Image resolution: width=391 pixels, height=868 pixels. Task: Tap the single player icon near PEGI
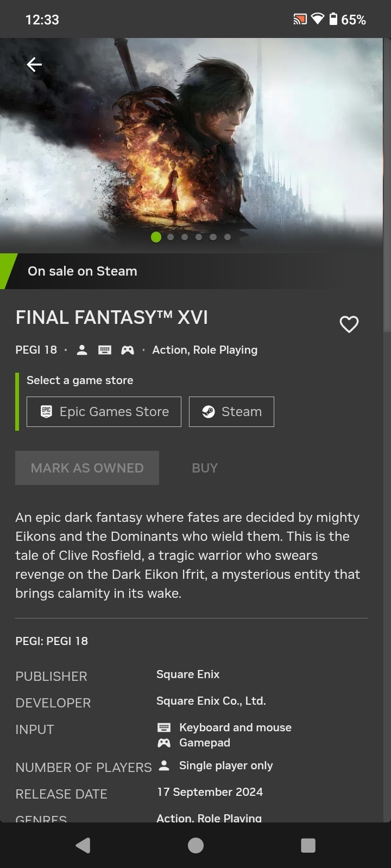82,350
